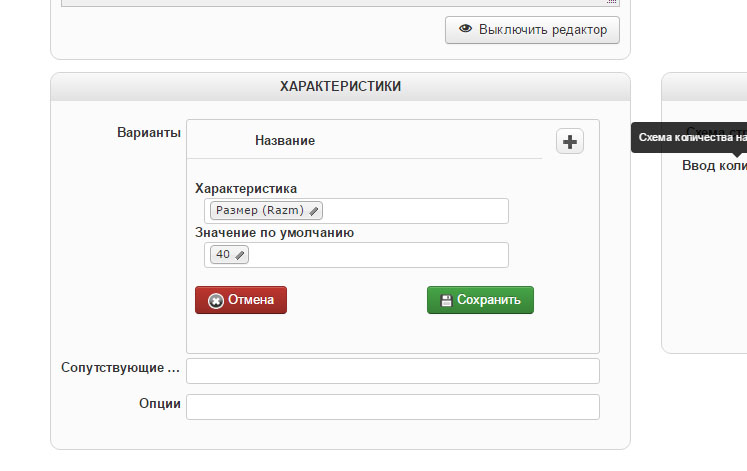Click the Ввод коли... label
This screenshot has width=747, height=471.
[x=714, y=165]
